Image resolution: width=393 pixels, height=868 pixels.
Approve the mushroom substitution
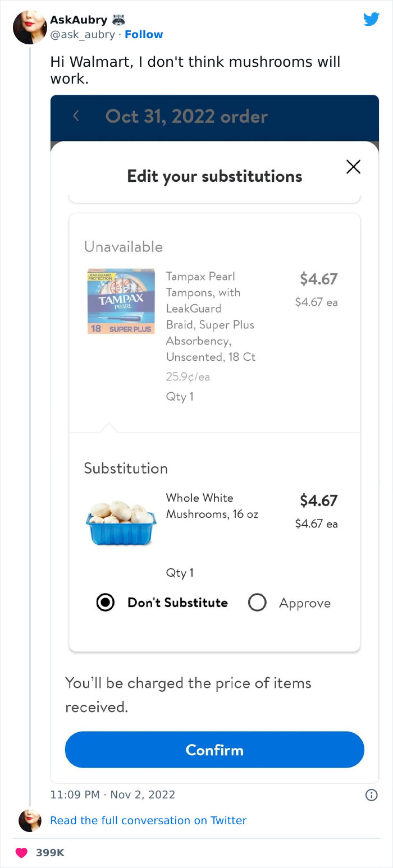click(257, 602)
